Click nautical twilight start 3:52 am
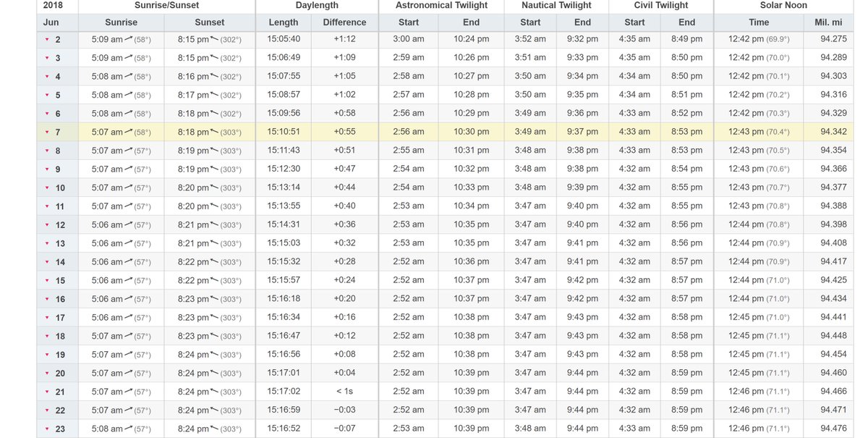Viewport: 868px width, 438px height. coord(530,38)
